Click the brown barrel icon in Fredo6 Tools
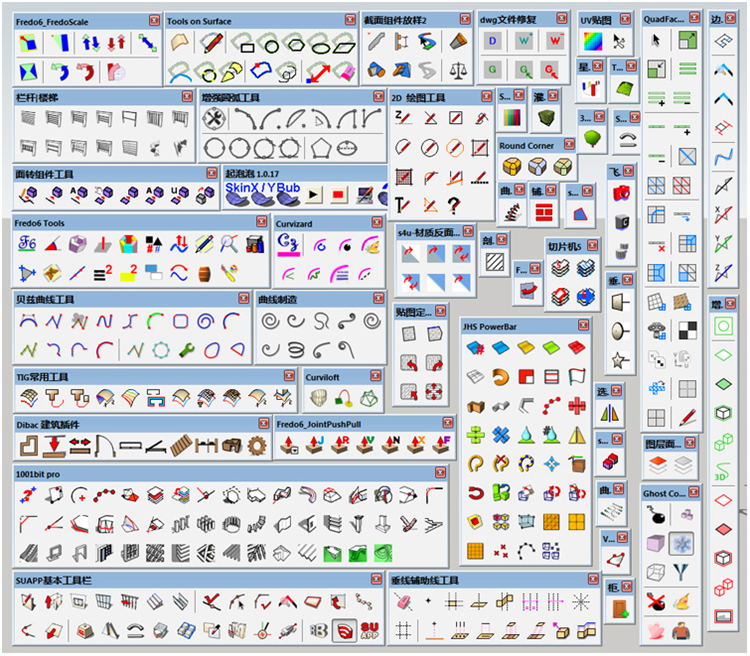Viewport: 750px width, 656px height. tap(204, 274)
